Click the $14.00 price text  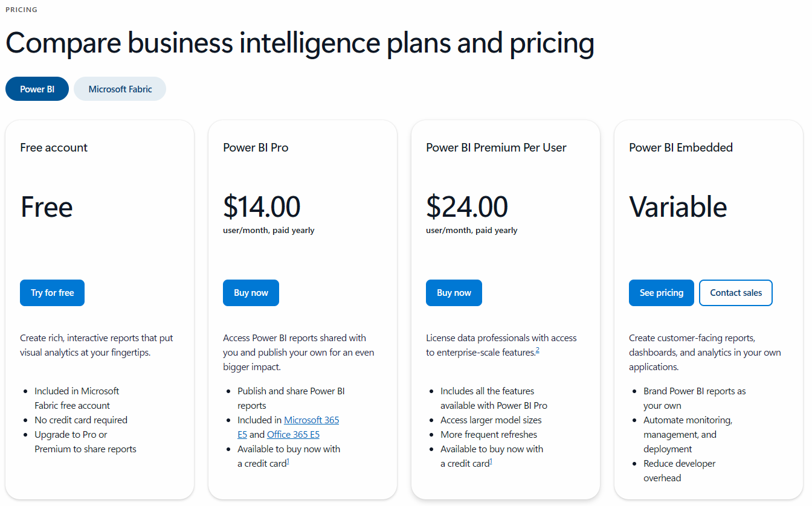point(263,207)
